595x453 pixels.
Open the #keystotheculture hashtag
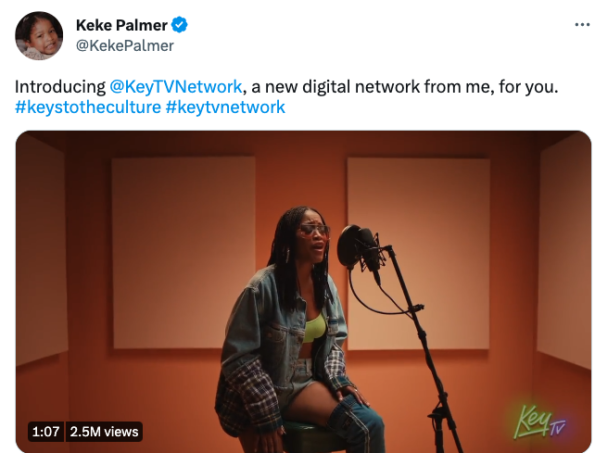88,107
